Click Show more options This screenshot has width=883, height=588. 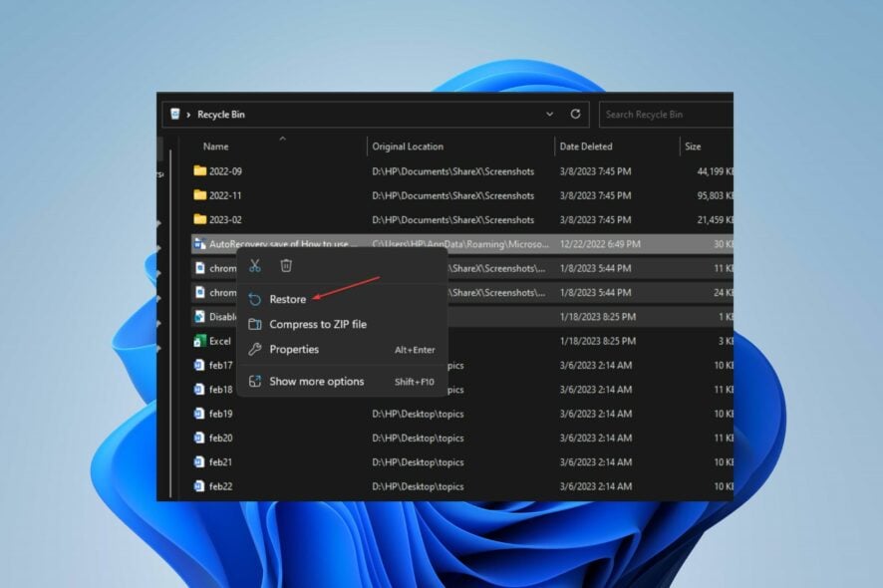316,381
